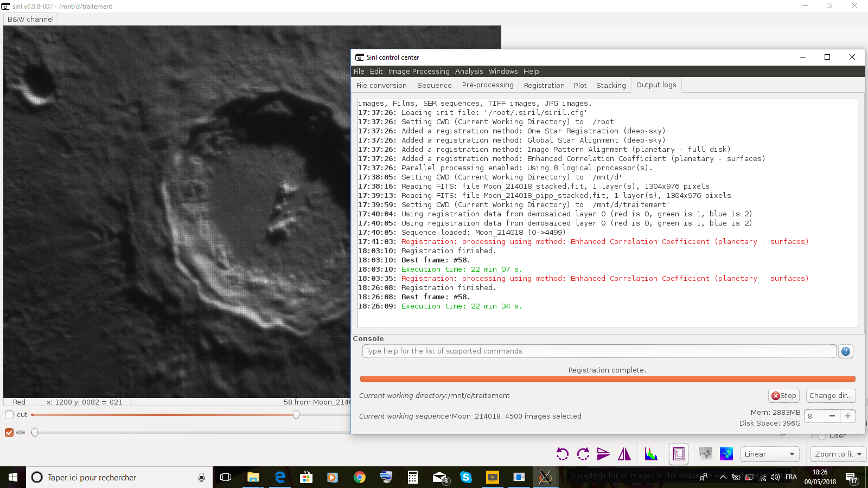Flip image vertically with the mirror icon

point(603,454)
